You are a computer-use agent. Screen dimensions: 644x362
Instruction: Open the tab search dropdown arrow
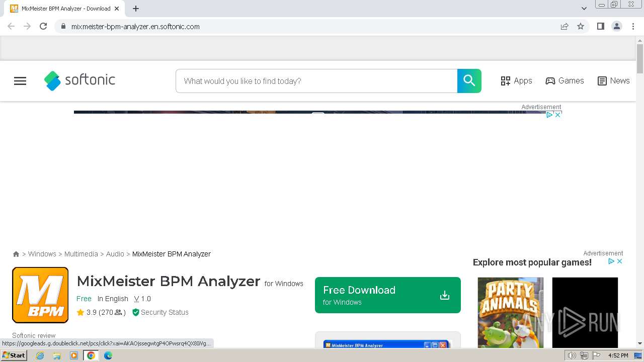[584, 9]
